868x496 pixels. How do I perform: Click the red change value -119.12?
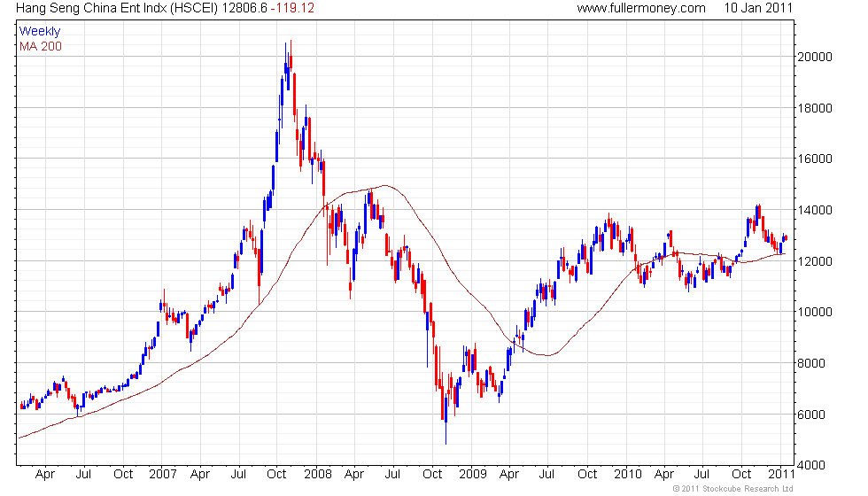pyautogui.click(x=293, y=8)
